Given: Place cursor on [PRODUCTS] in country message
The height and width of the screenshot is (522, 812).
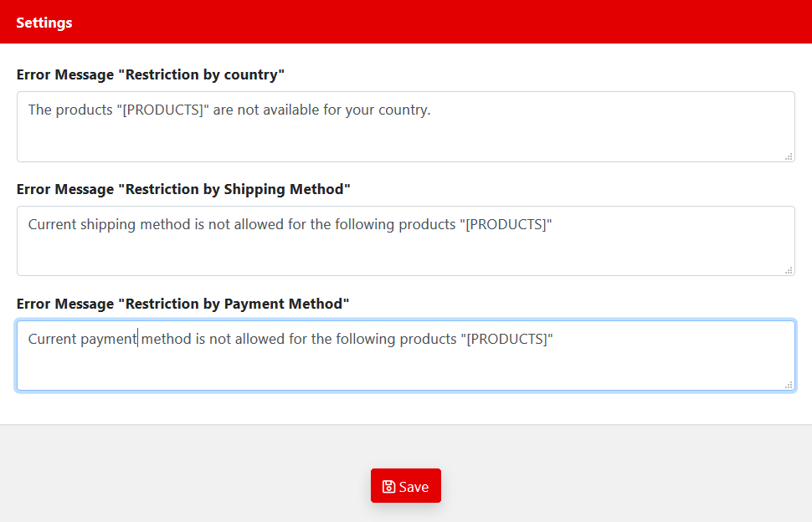Looking at the screenshot, I should [x=162, y=110].
